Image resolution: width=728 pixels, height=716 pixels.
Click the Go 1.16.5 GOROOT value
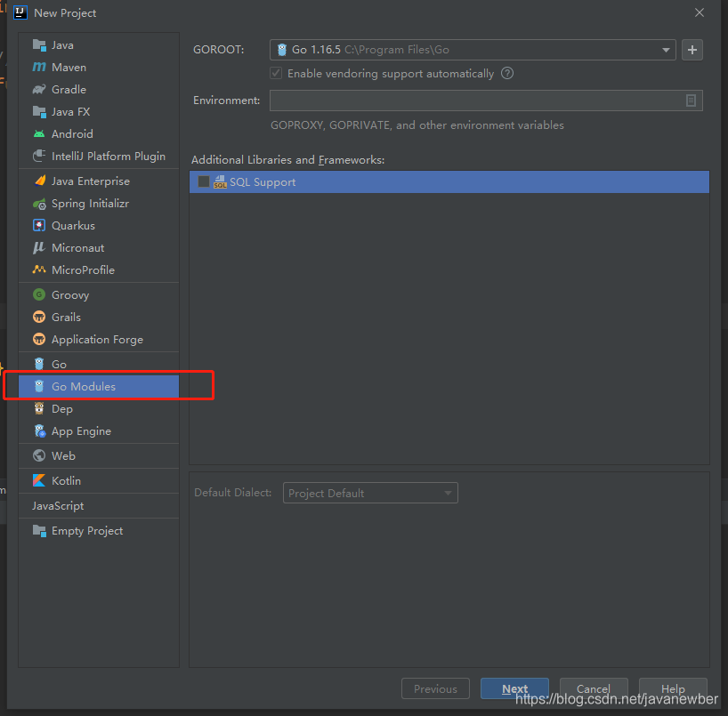tap(316, 50)
